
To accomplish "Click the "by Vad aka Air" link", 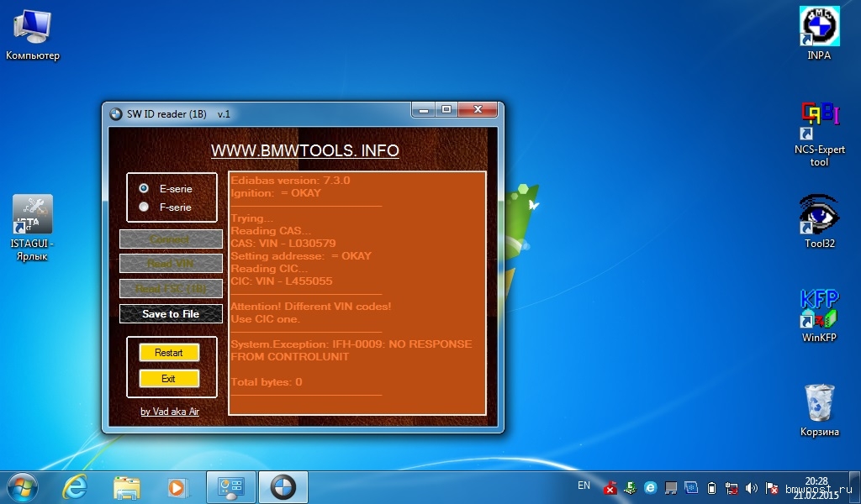I will [170, 412].
